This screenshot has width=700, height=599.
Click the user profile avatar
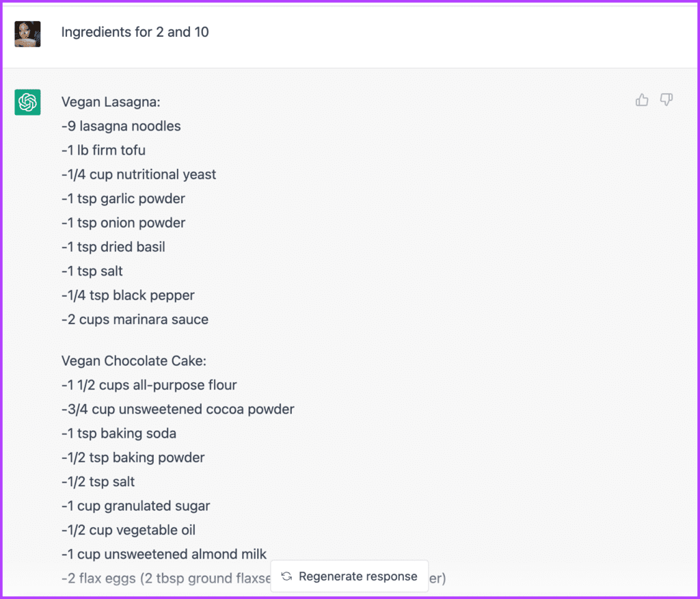click(27, 34)
